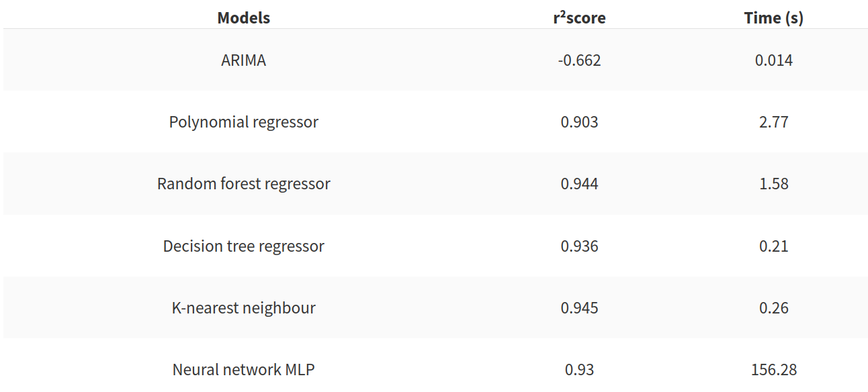
Task: Select the Neural network MLP cell
Action: (x=244, y=370)
